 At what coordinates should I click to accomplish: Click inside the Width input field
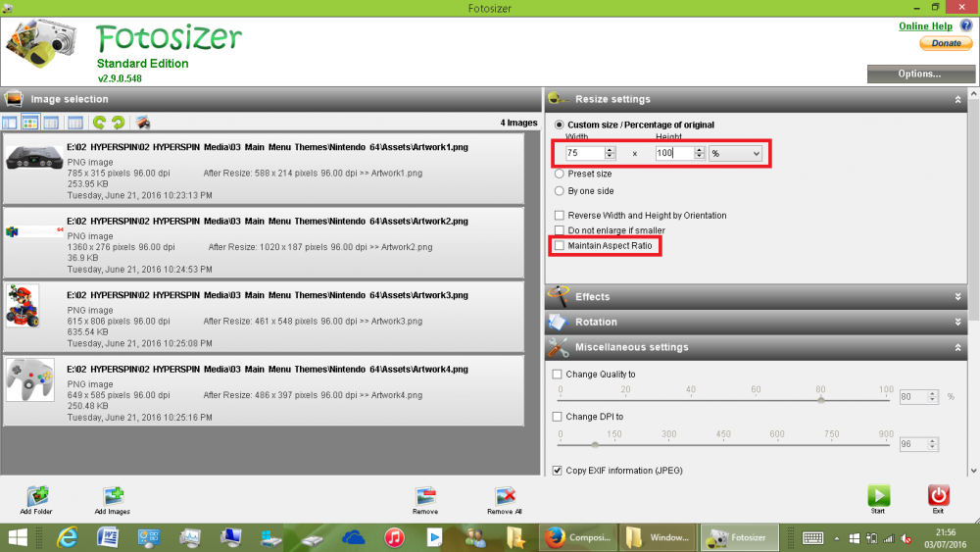(585, 153)
